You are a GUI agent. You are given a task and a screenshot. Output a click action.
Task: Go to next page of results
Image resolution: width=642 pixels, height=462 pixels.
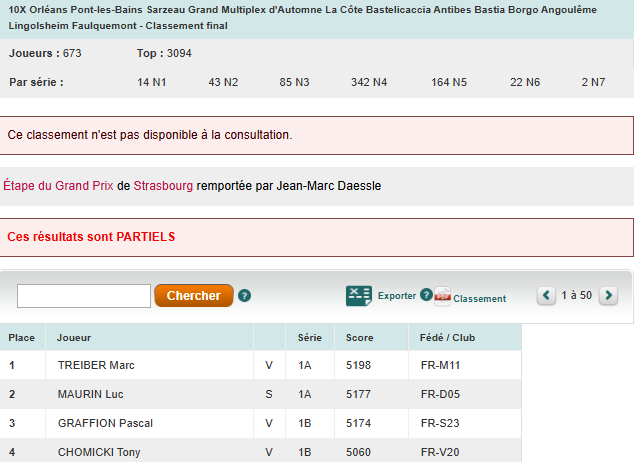point(608,295)
